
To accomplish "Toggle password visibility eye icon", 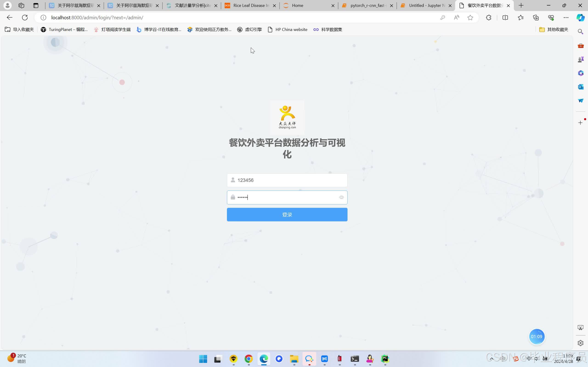I will click(x=341, y=197).
